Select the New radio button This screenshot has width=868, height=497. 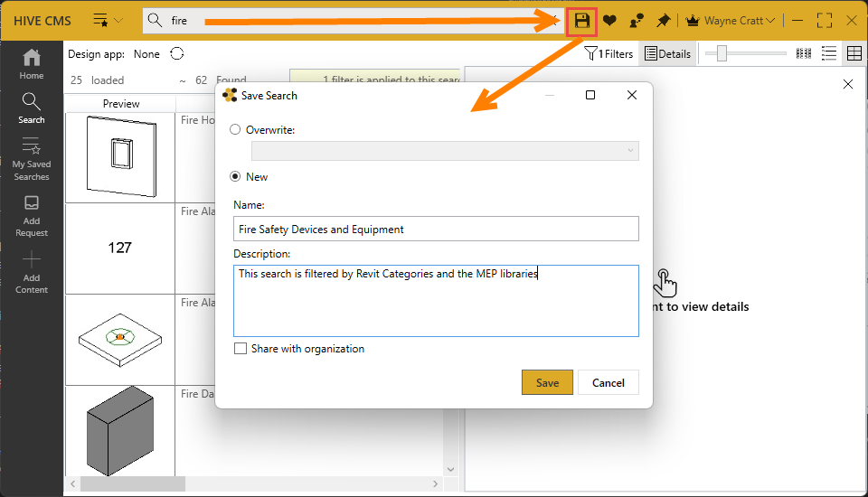[x=236, y=177]
